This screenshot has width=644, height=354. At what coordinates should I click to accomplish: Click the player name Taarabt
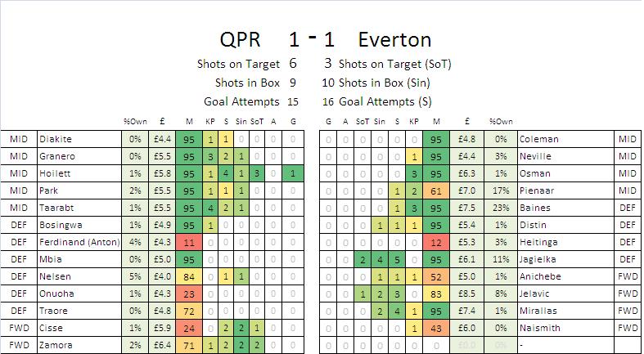point(55,208)
